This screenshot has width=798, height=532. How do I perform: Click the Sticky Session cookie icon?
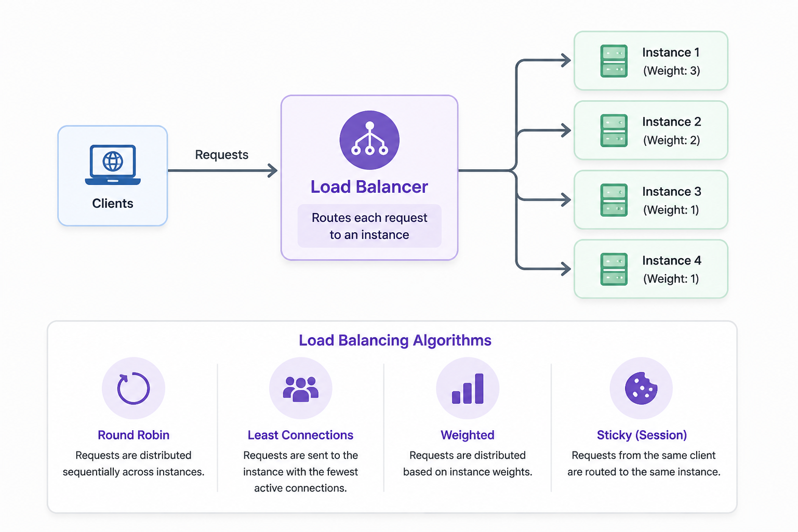(641, 388)
